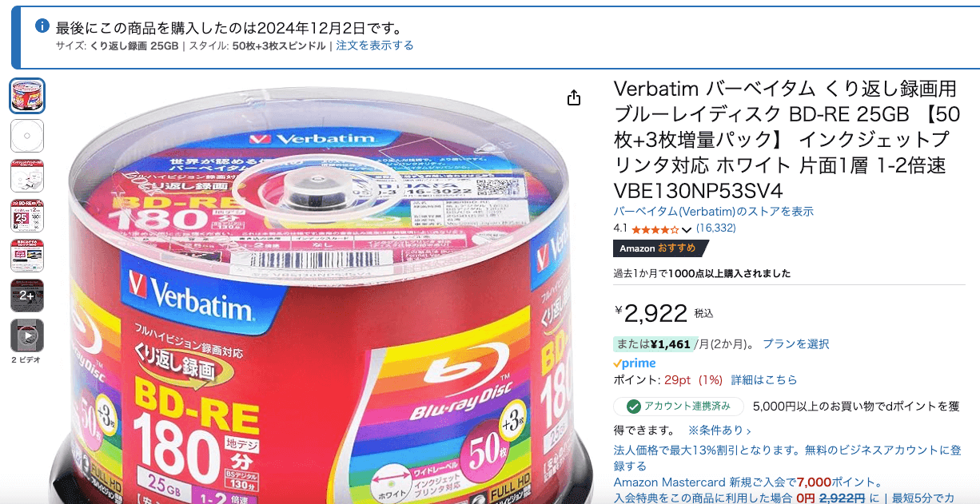Select the white blank disc thumbnail
This screenshot has height=504, width=980.
[x=27, y=136]
